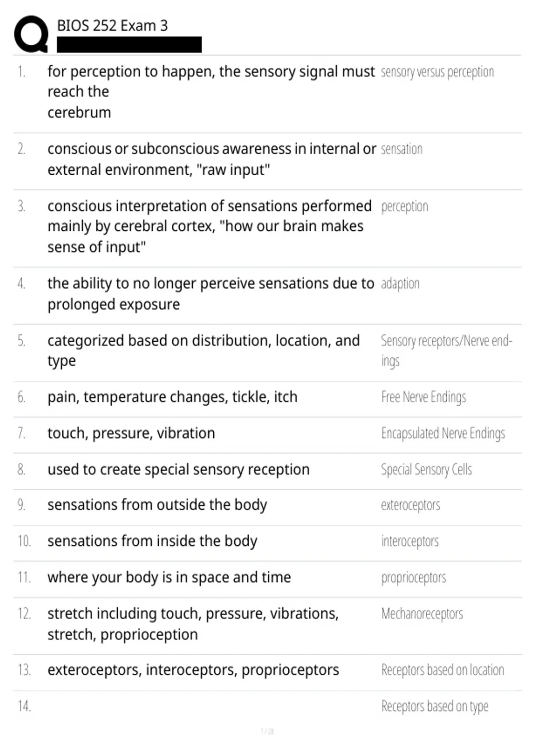Click the black redacted bar under the title
The height and width of the screenshot is (756, 534).
(x=129, y=45)
